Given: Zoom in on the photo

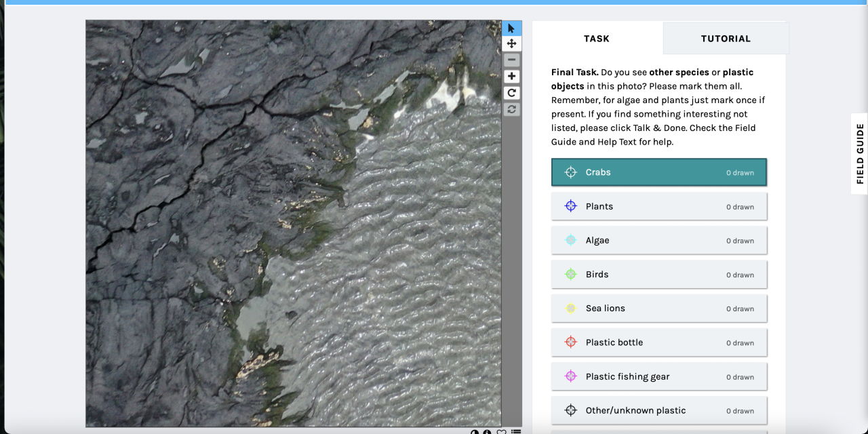Looking at the screenshot, I should 512,77.
